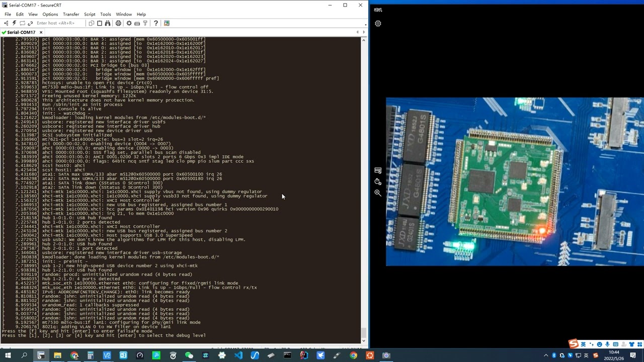
Task: Expand the toolbar overflow arrow at the right
Action: coord(366,24)
